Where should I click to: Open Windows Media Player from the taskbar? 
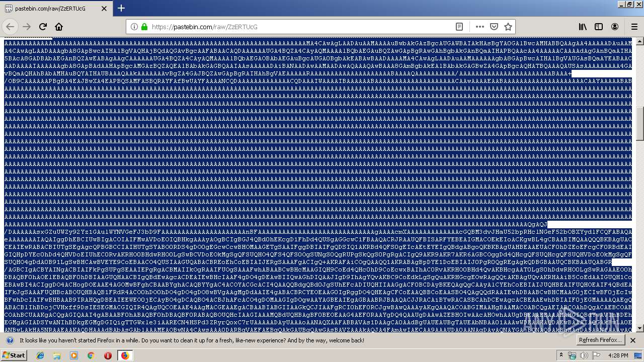[74, 355]
